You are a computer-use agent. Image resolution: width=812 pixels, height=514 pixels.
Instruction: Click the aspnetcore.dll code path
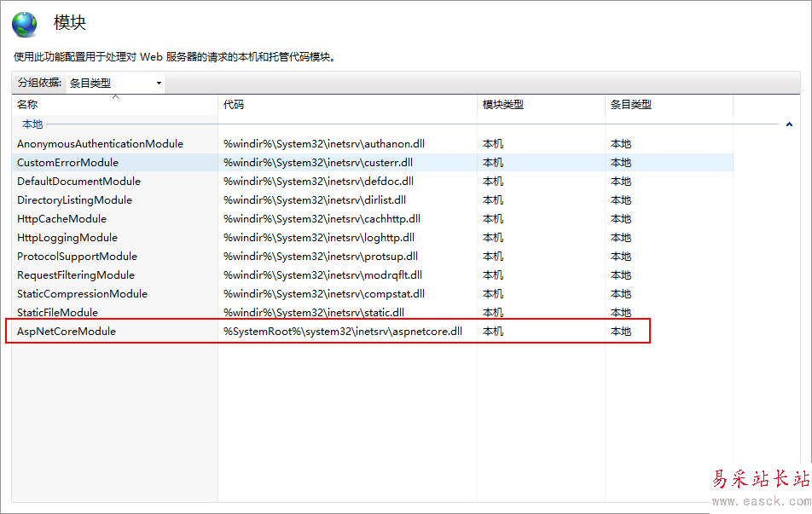click(343, 332)
